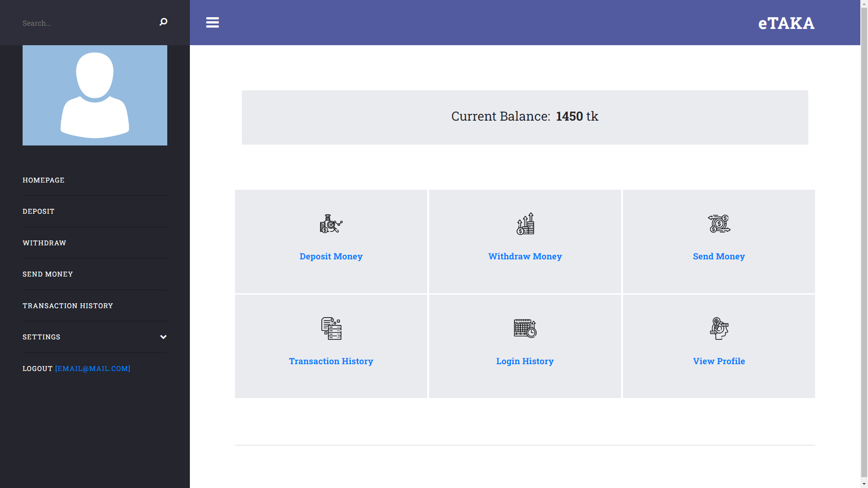Click the View Profile icon

coord(719,328)
